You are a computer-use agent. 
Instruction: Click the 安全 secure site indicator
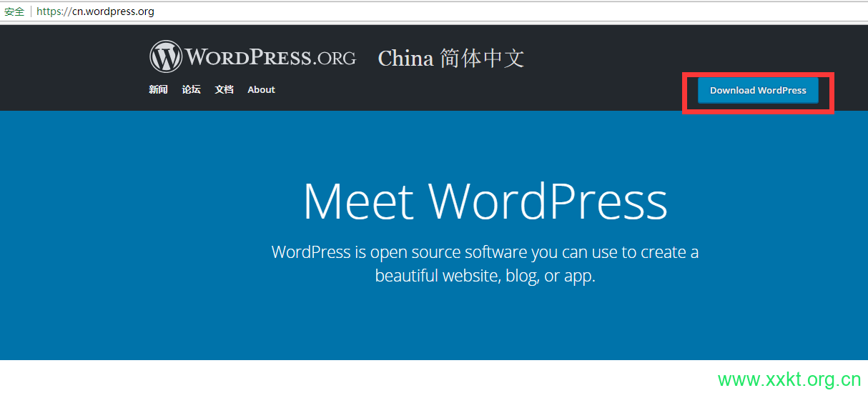tap(14, 11)
